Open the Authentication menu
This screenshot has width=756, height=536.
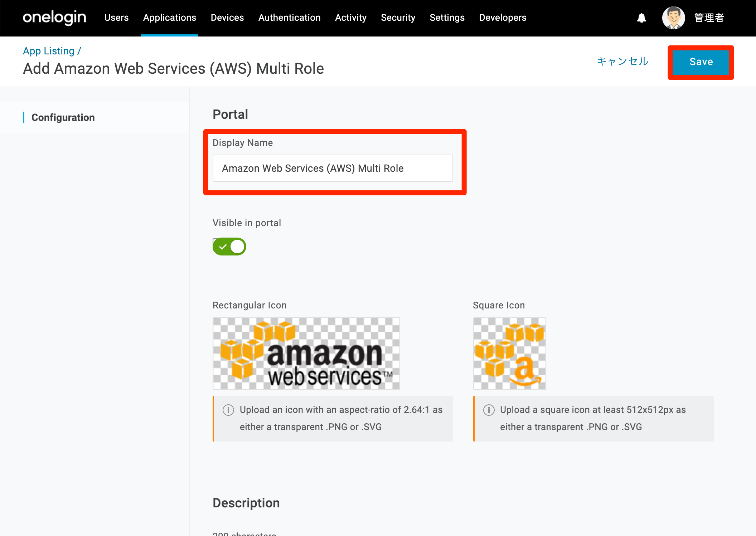click(x=289, y=18)
